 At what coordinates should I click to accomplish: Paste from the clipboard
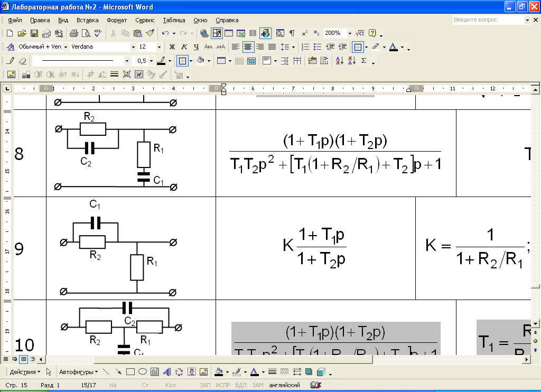[x=138, y=33]
